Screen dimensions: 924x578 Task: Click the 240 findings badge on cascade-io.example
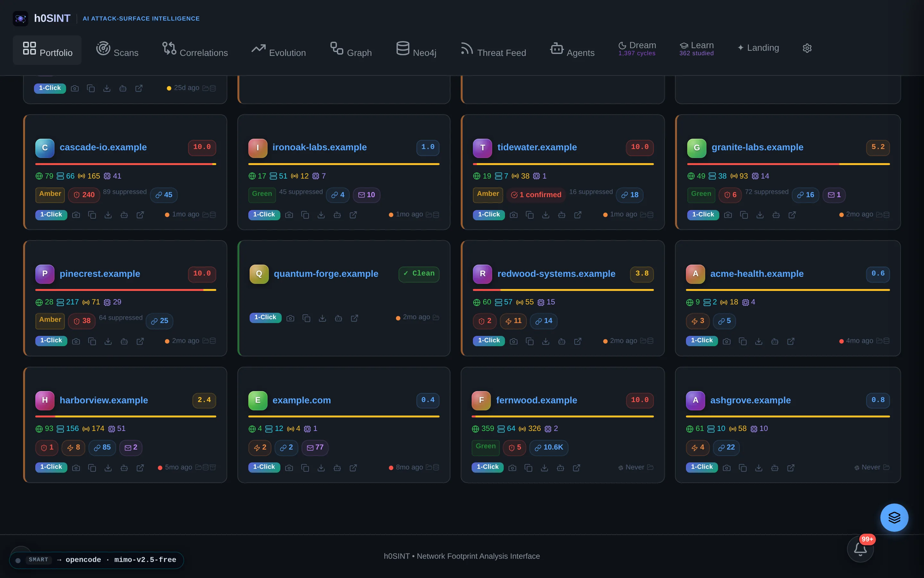(84, 195)
